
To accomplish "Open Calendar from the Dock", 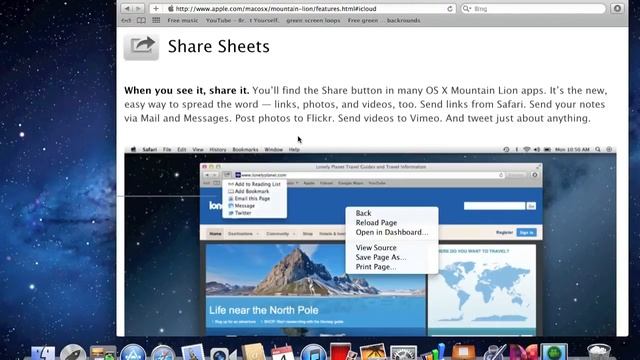I will click(282, 352).
